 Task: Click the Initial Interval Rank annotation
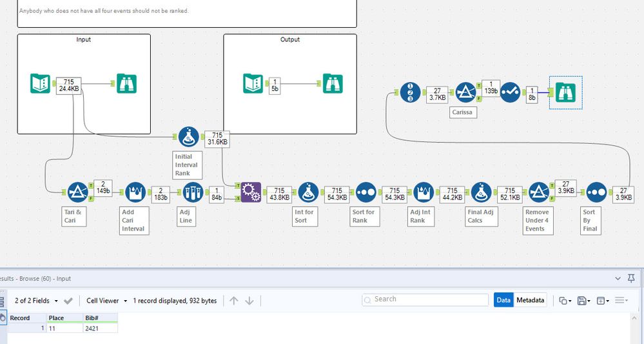[x=187, y=165]
